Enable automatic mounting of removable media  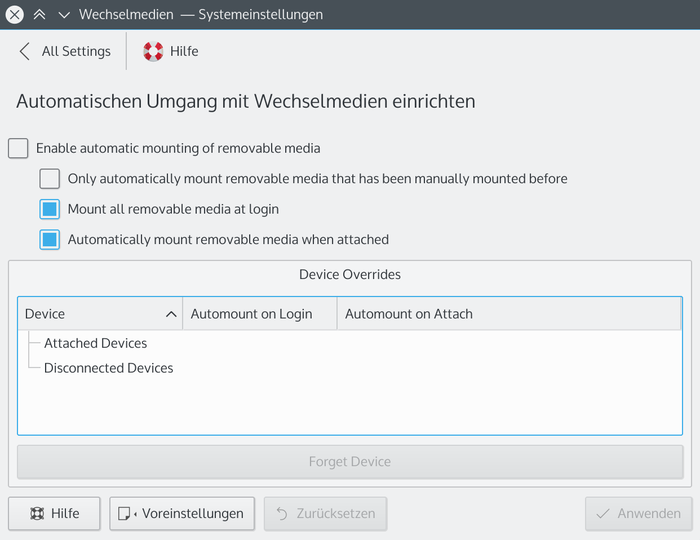point(18,148)
